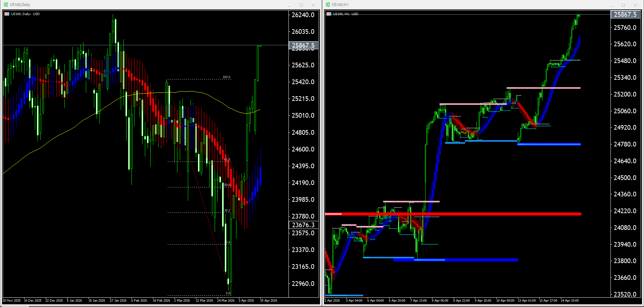Click 26240.0 on the Daily price scale

click(303, 15)
